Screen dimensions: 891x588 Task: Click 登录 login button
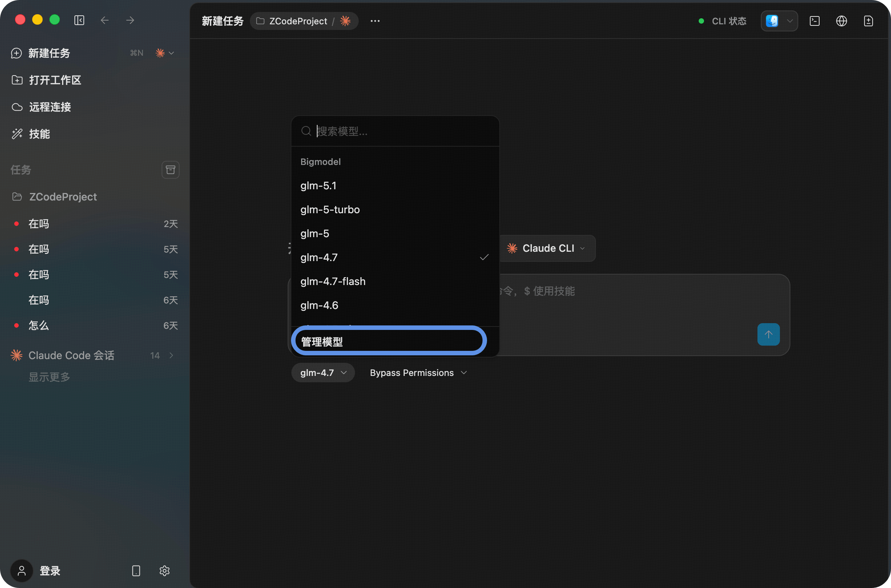(50, 571)
